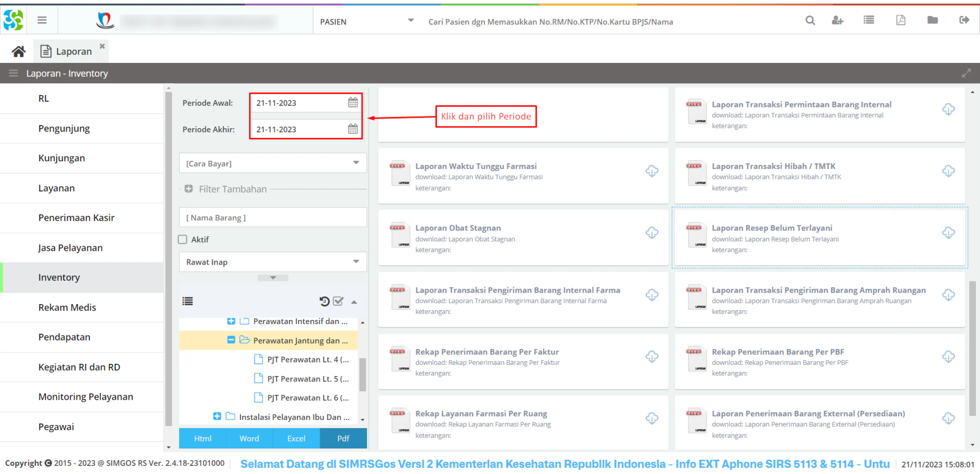Click the left menu vertical scrollbar
The height and width of the screenshot is (474, 980).
169,258
